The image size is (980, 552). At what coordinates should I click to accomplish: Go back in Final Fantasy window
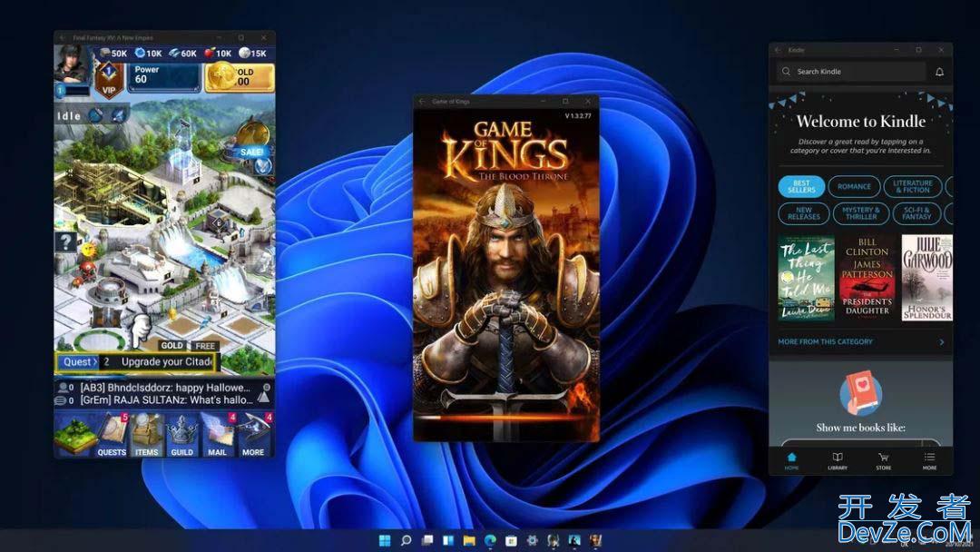63,37
